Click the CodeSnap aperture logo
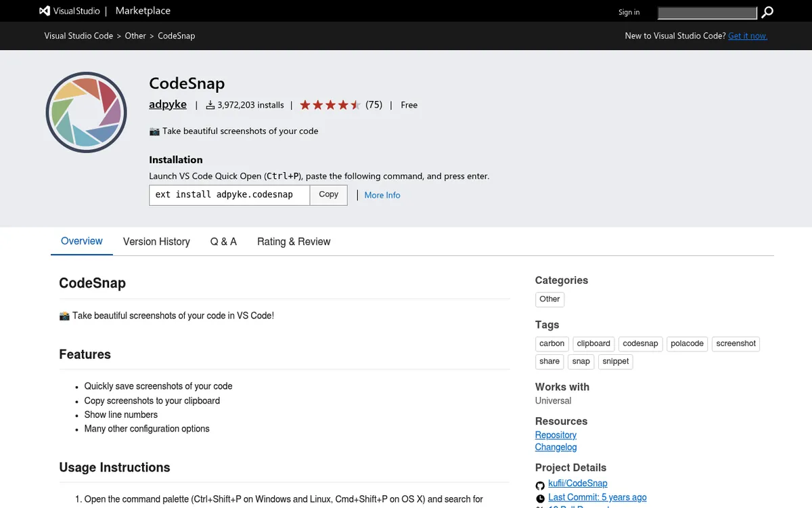Viewport: 812px width, 508px height. coord(87,112)
